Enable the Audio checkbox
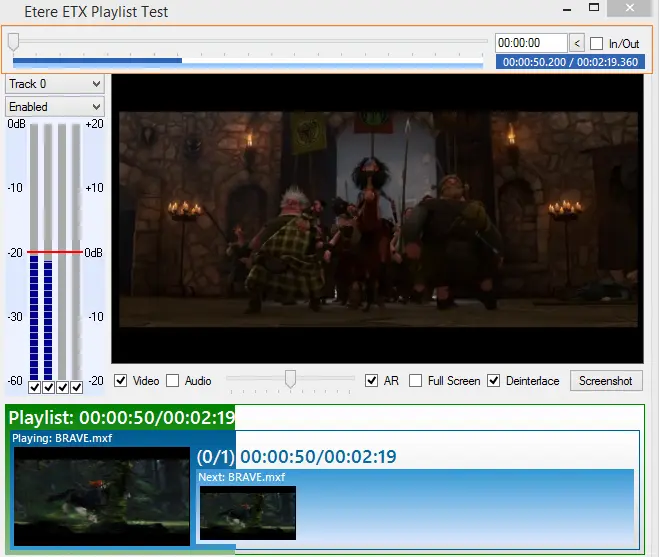 click(172, 381)
